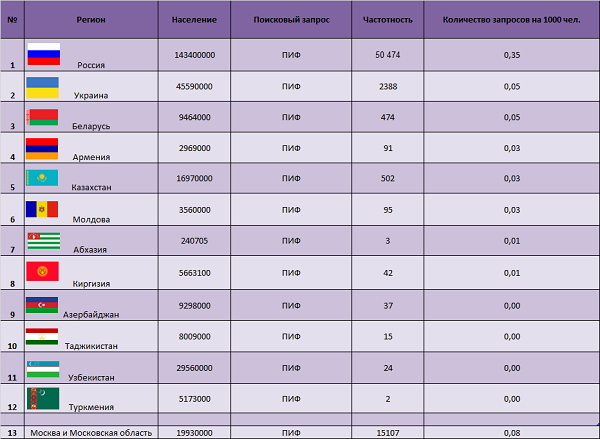Select the "Население" column header

(x=194, y=20)
